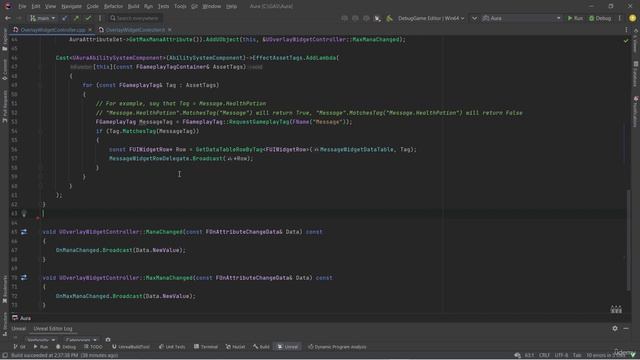The width and height of the screenshot is (640, 360).
Task: Open the Build menu
Action: pos(133,7)
